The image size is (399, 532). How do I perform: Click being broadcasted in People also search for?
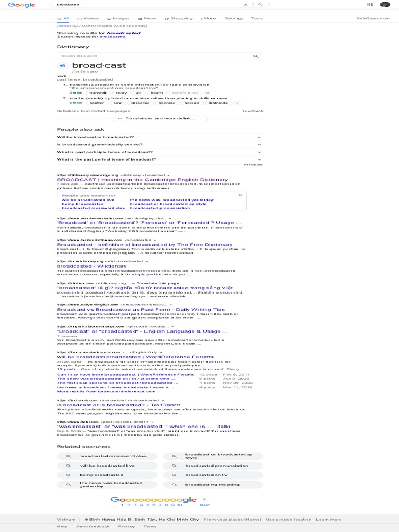[83, 204]
